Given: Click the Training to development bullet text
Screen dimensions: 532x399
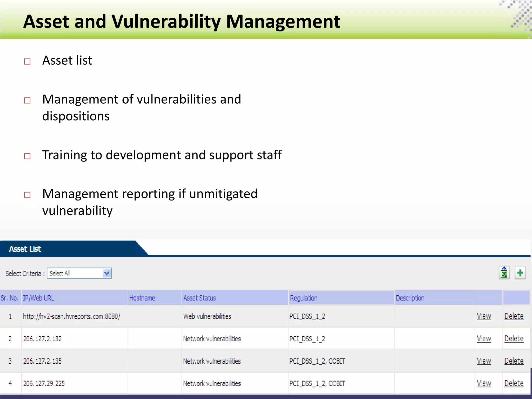Looking at the screenshot, I should pyautogui.click(x=162, y=155).
